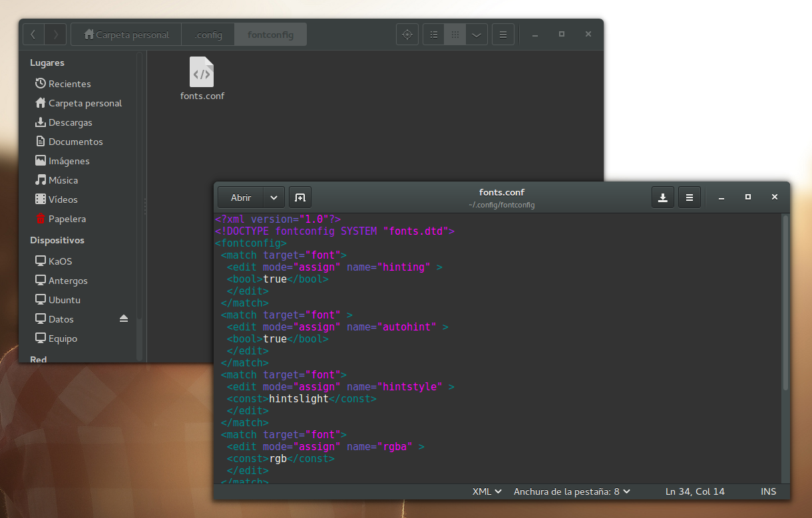
Task: Click the Carpeta personal path button
Action: [x=126, y=35]
